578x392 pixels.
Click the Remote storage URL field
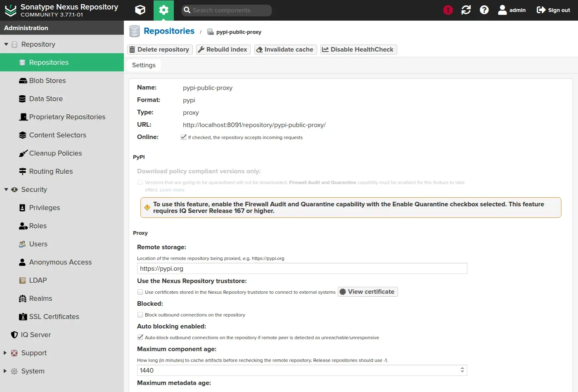pos(302,269)
